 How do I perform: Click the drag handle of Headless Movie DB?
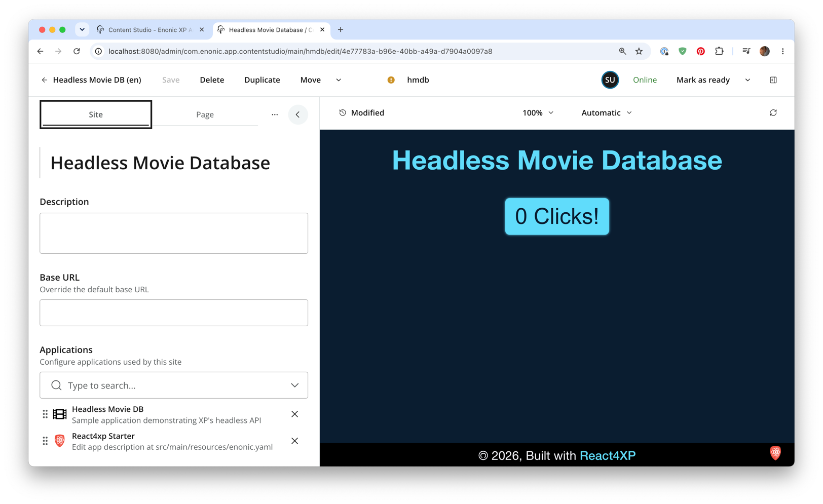(x=45, y=414)
